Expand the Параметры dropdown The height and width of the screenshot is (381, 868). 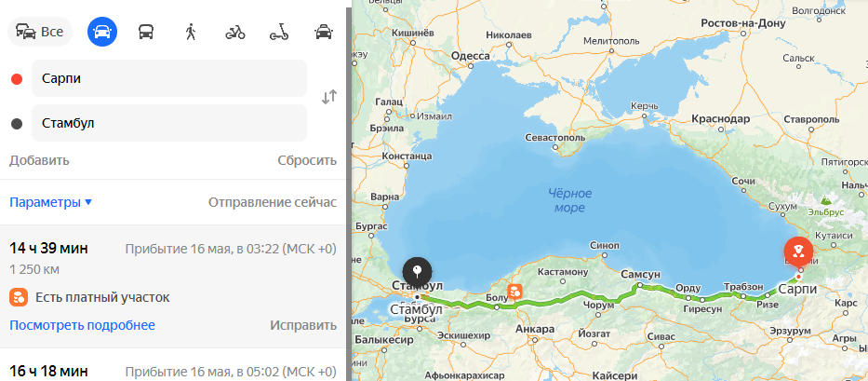[x=51, y=202]
